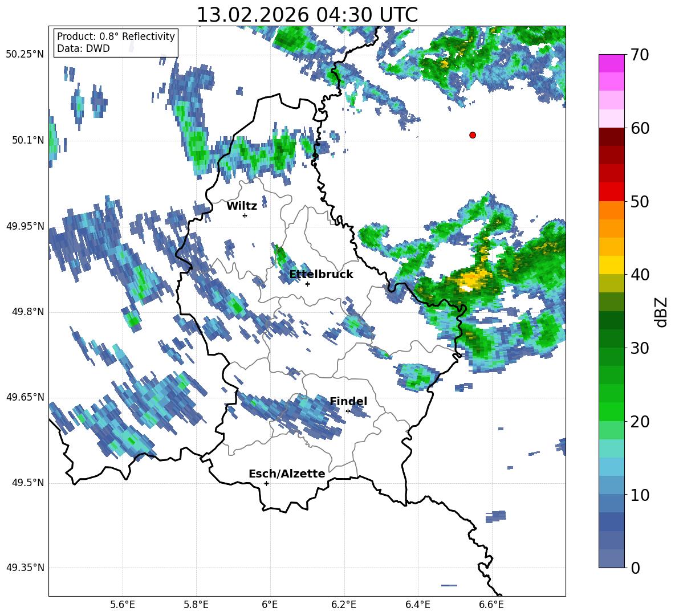The width and height of the screenshot is (675, 616).
Task: Click the 5.8°E longitude label
Action: tap(196, 605)
